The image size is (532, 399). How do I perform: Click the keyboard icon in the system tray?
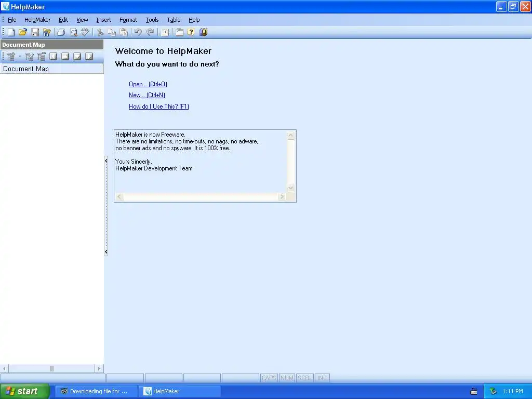(x=474, y=392)
